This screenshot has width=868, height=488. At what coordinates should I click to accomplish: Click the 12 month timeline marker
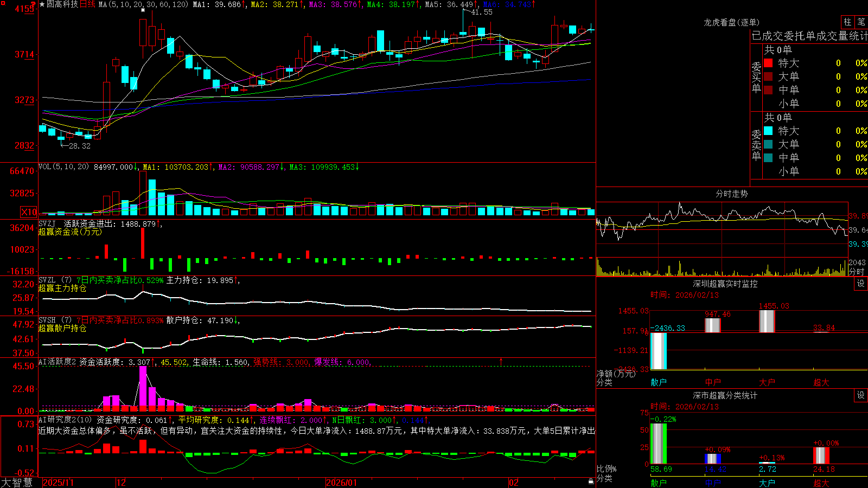pyautogui.click(x=121, y=483)
